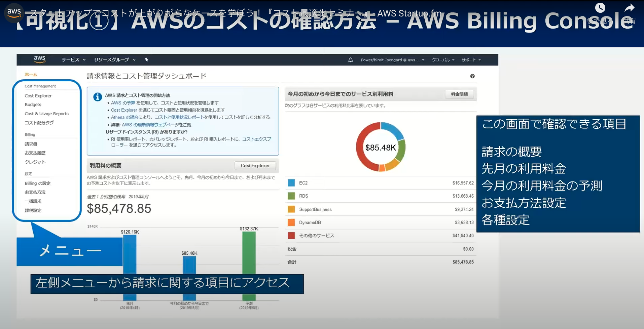The width and height of the screenshot is (644, 329).
Task: Click the large $85,478.85 balance figure
Action: 119,209
